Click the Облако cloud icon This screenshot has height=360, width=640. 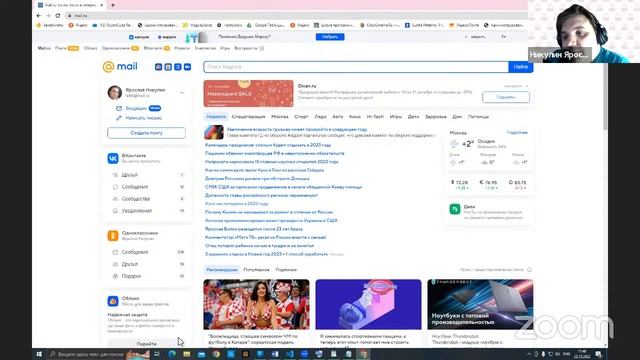point(113,301)
